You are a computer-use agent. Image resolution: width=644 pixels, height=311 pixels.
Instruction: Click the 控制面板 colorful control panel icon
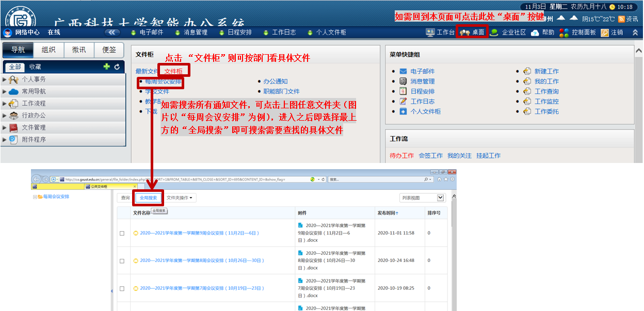click(x=564, y=32)
